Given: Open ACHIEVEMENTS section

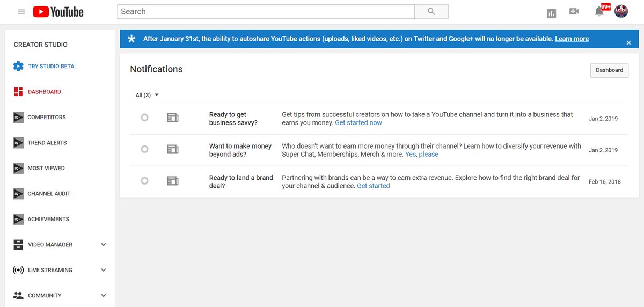Looking at the screenshot, I should [48, 220].
